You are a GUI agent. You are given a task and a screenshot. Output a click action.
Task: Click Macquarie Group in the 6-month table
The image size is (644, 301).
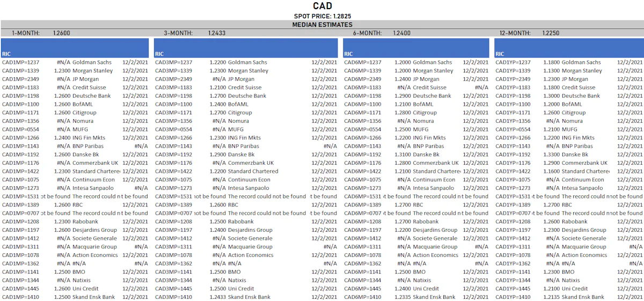coord(435,247)
